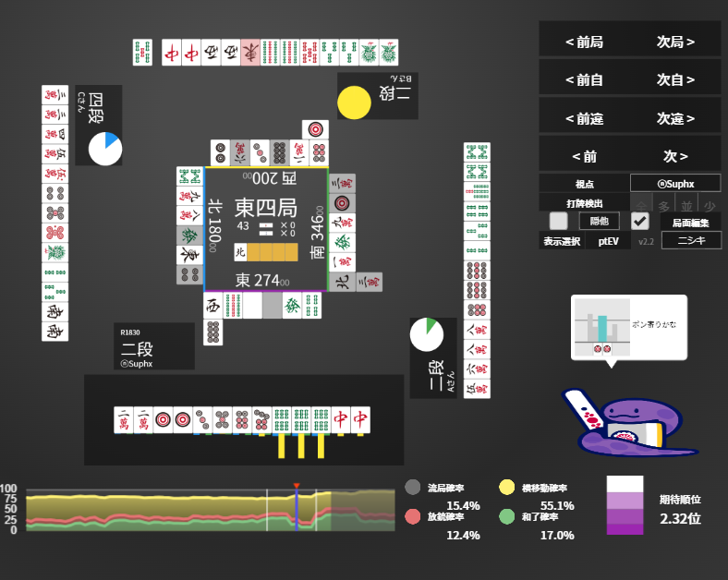The image size is (728, 580).
Task: Click green bird 1-sou in left hand
Action: (x=55, y=252)
